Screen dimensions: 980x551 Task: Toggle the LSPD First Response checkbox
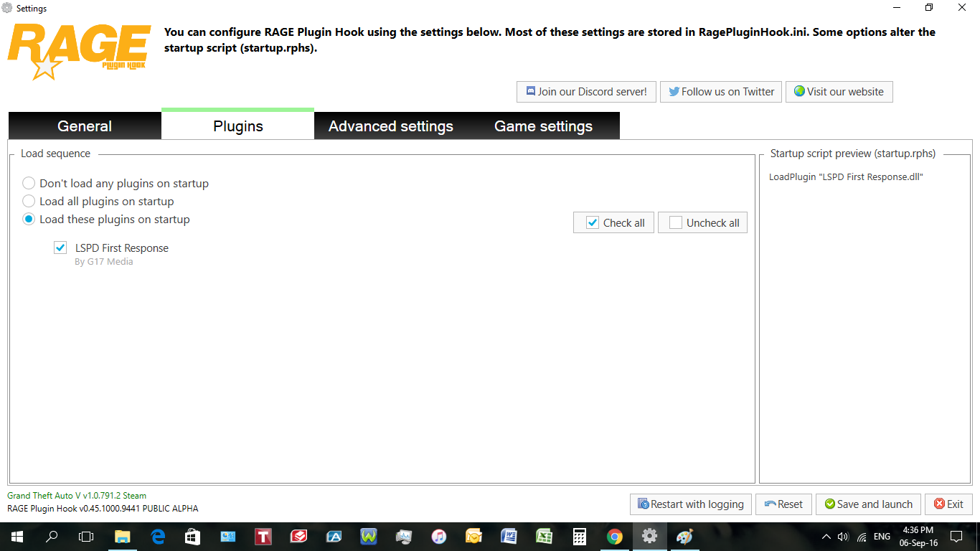pyautogui.click(x=60, y=248)
